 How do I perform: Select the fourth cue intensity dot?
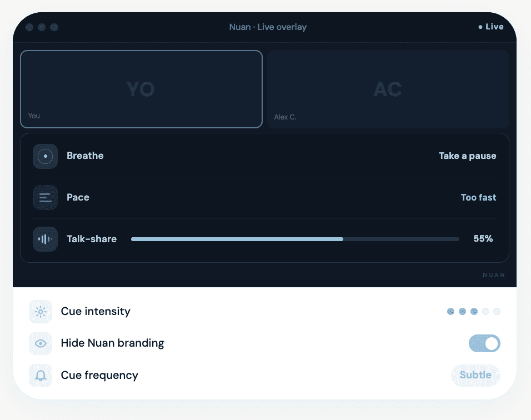click(485, 312)
